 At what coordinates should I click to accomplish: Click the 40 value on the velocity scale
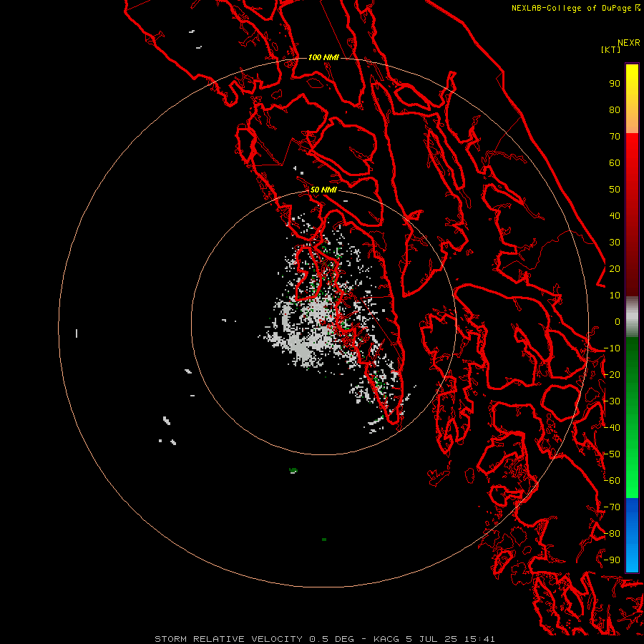pos(615,215)
